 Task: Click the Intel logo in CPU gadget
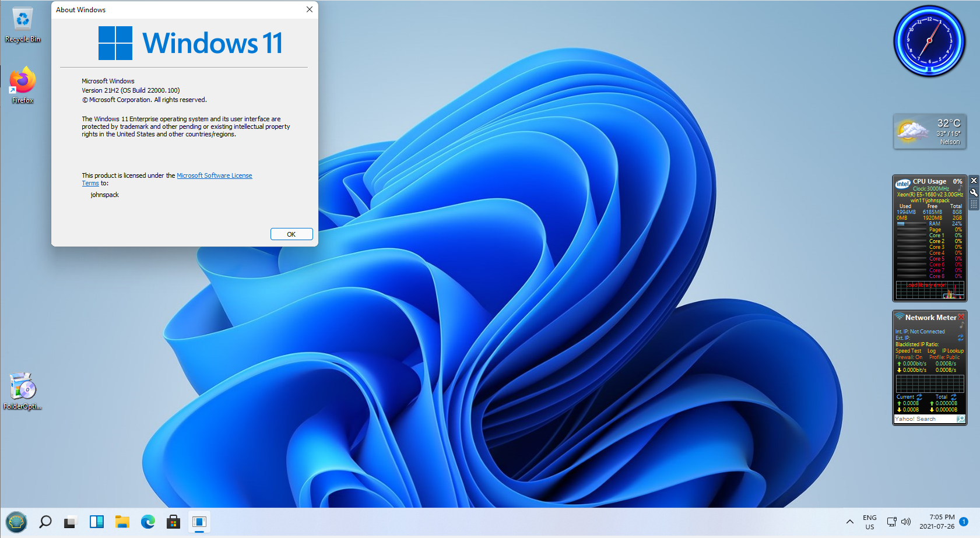click(903, 183)
